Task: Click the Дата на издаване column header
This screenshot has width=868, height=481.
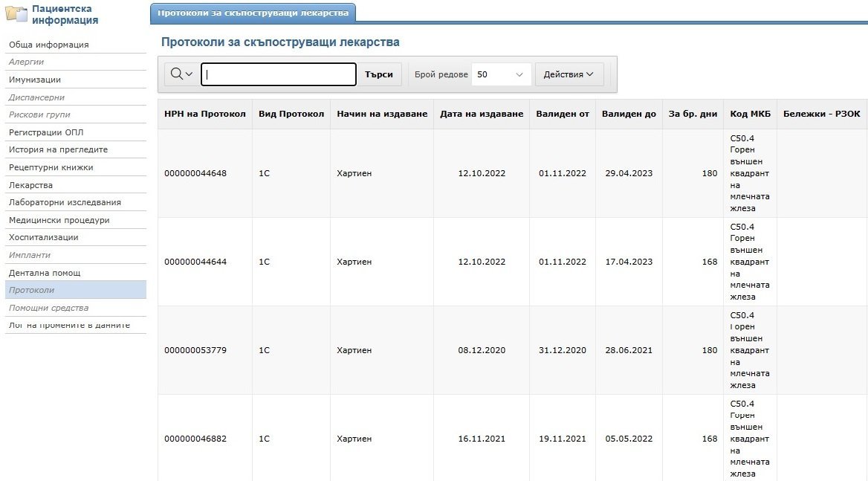Action: (x=482, y=114)
